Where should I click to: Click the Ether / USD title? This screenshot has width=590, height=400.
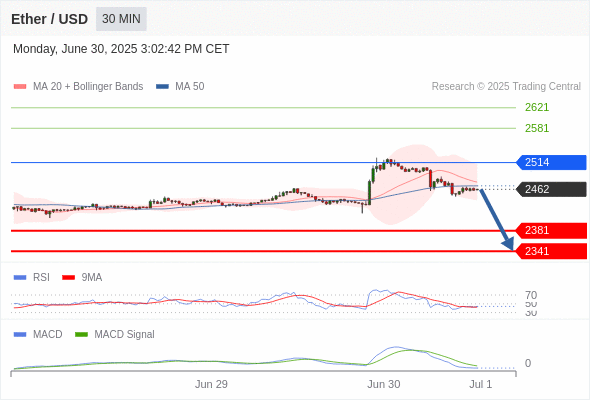(x=49, y=19)
